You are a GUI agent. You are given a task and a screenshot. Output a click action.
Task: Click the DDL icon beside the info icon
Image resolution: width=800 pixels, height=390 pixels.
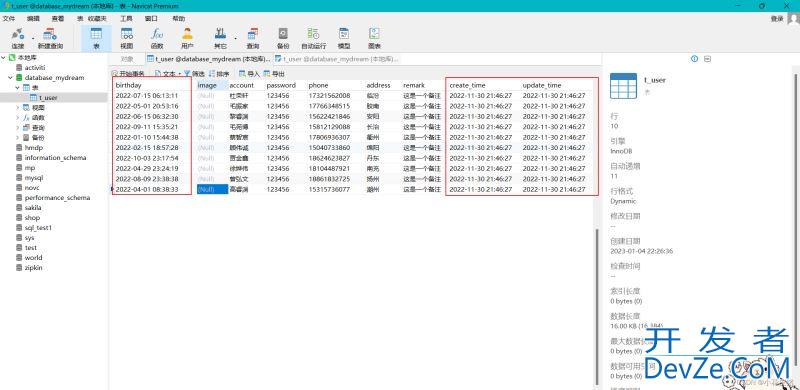(x=708, y=59)
